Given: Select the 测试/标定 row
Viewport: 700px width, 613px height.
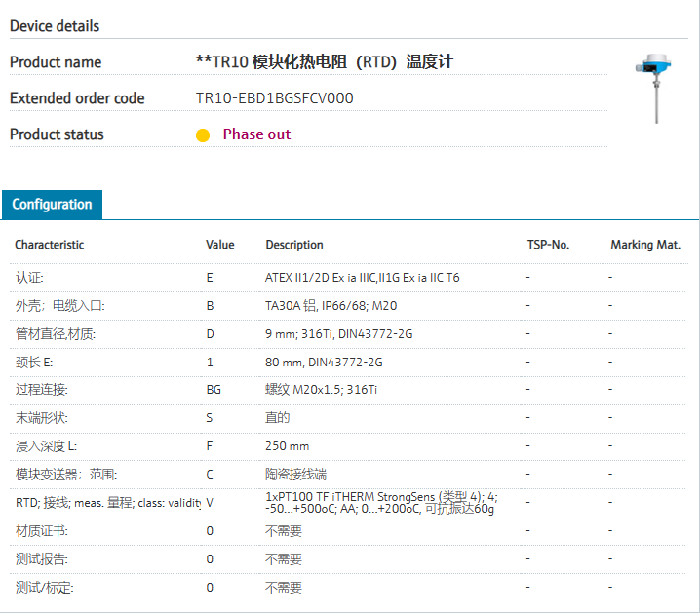Looking at the screenshot, I should pyautogui.click(x=44, y=588).
